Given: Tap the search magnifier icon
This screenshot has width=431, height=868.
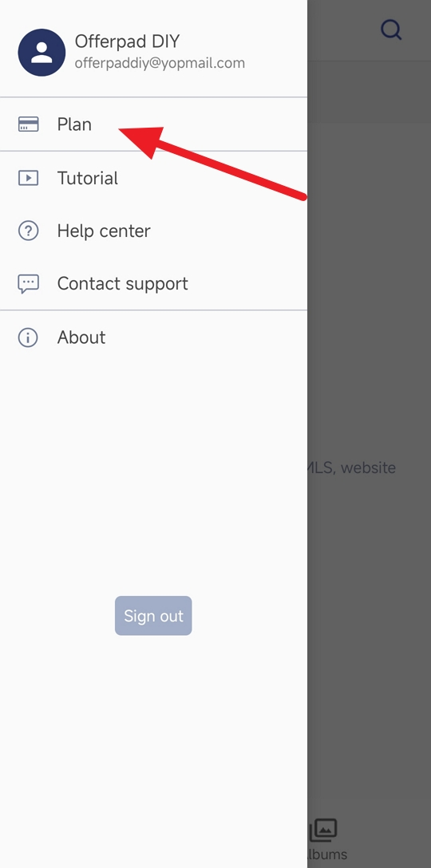Looking at the screenshot, I should click(392, 30).
